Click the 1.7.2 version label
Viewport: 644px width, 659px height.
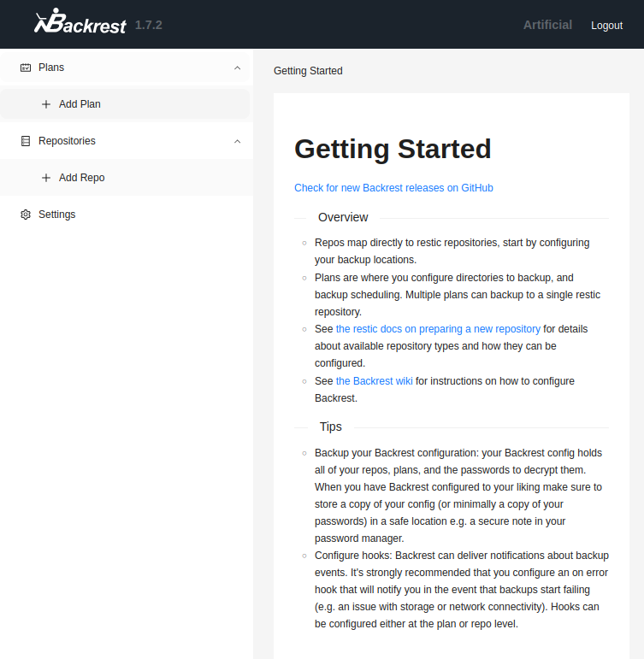tap(149, 26)
